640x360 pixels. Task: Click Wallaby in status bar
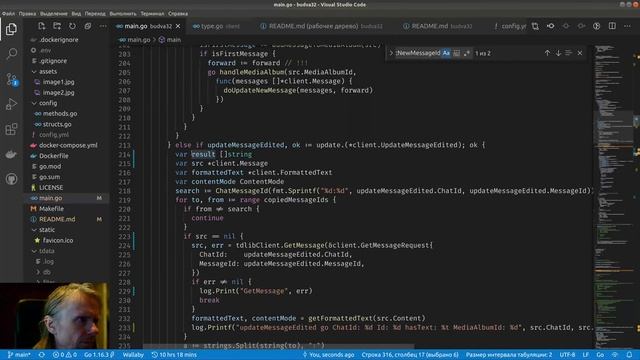pos(133,355)
